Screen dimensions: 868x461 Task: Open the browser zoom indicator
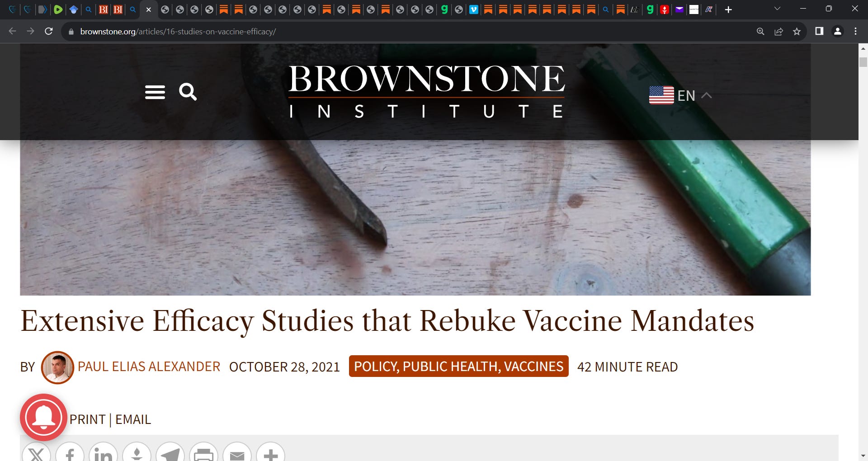pyautogui.click(x=760, y=31)
